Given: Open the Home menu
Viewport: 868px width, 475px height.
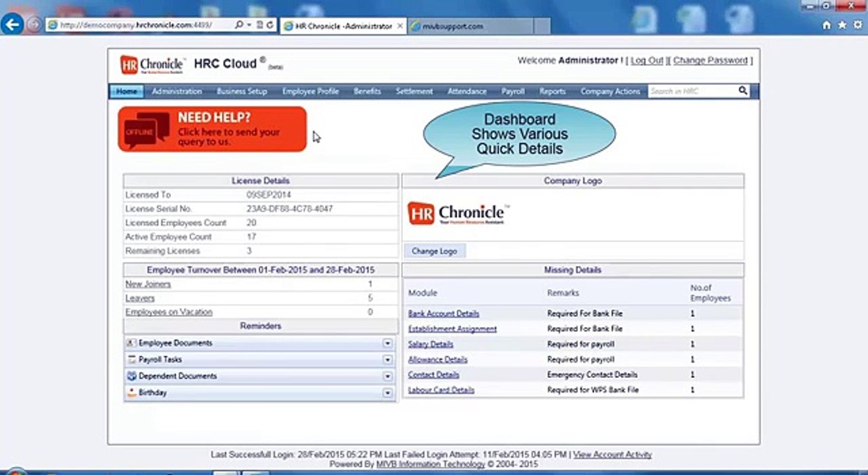Looking at the screenshot, I should click(x=127, y=92).
